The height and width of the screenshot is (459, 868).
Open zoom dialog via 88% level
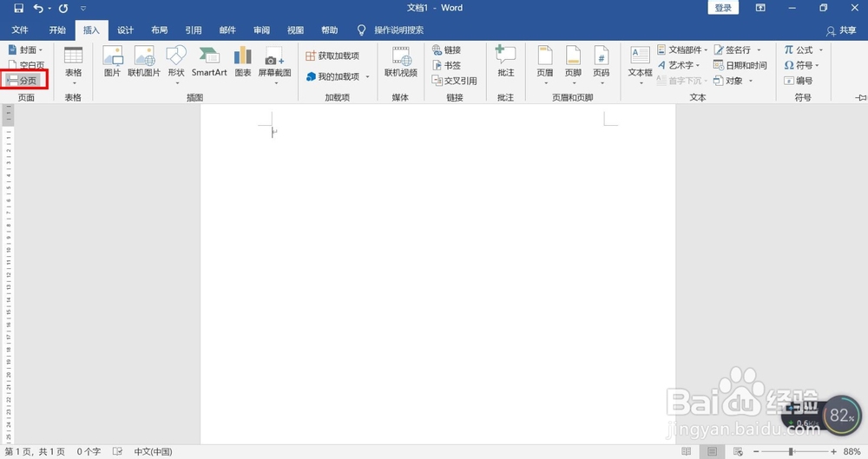coord(852,452)
